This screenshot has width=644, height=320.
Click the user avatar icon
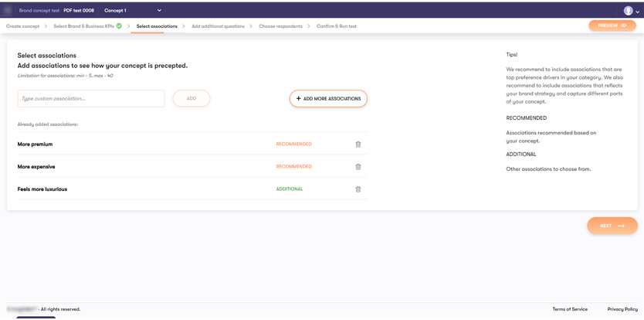628,11
